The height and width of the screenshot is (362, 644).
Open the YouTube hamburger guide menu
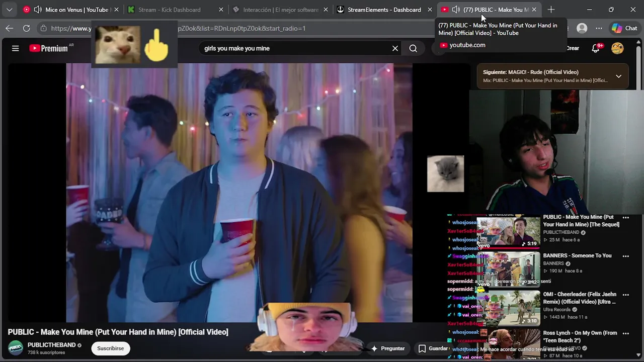coord(15,48)
